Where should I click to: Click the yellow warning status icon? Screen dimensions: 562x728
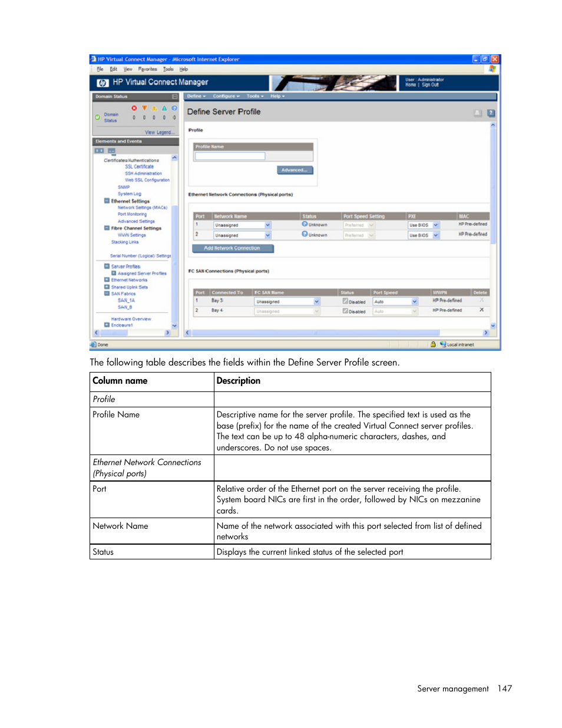click(154, 108)
